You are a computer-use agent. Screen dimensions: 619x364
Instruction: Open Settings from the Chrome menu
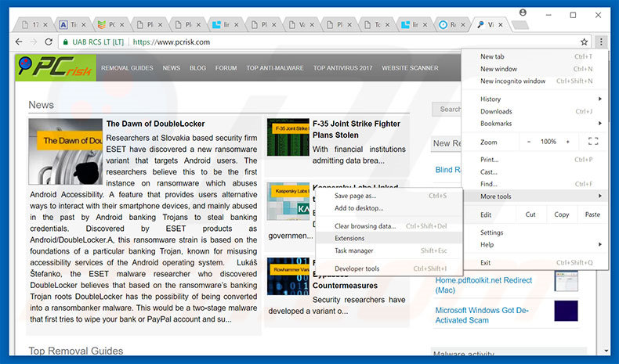coord(534,232)
